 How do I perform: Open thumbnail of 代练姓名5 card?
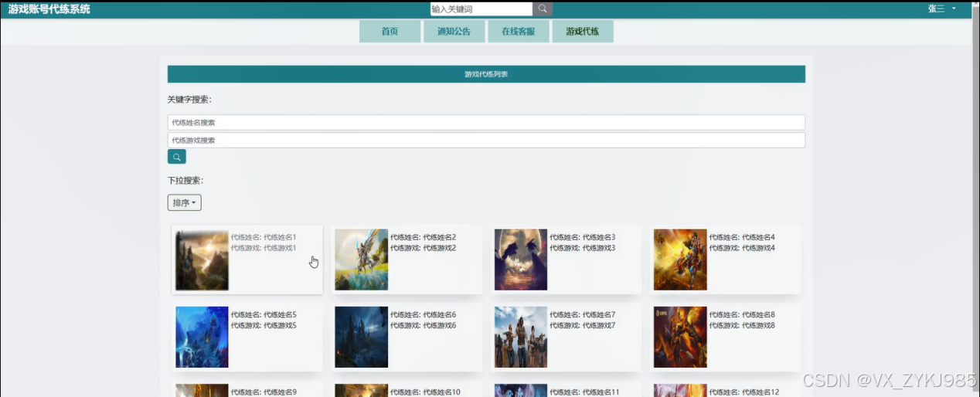point(202,337)
